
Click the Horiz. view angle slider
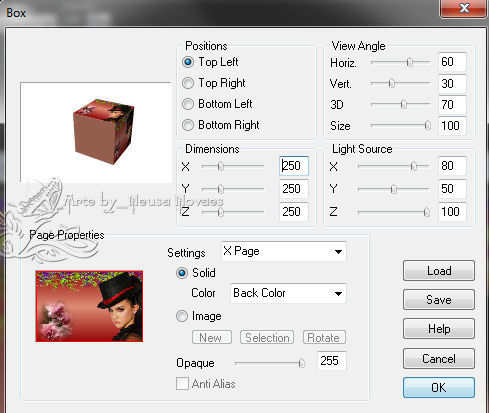click(x=400, y=62)
